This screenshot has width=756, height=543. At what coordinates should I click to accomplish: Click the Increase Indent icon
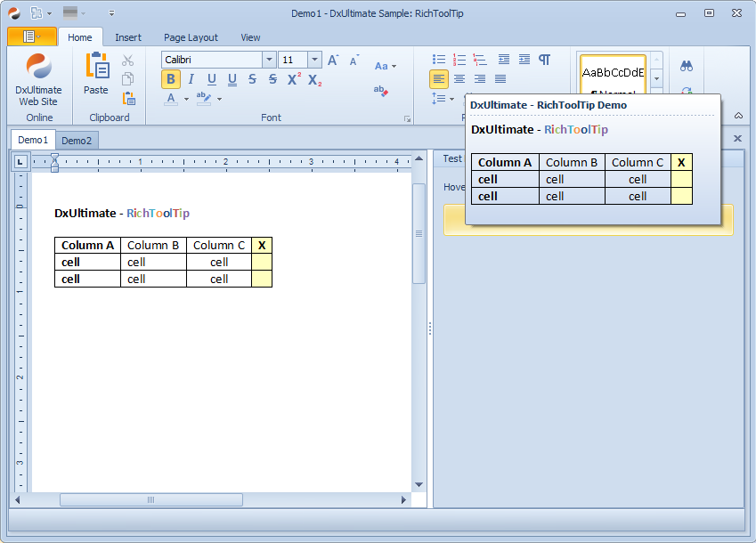pos(524,60)
